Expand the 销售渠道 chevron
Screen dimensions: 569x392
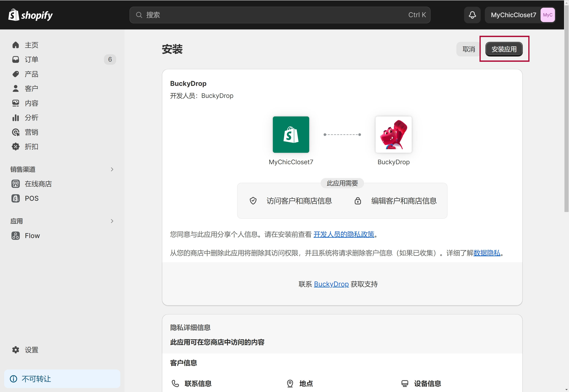(112, 169)
